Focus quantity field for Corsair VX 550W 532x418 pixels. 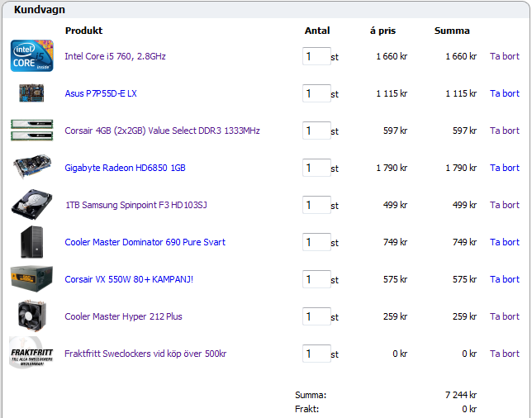point(316,279)
